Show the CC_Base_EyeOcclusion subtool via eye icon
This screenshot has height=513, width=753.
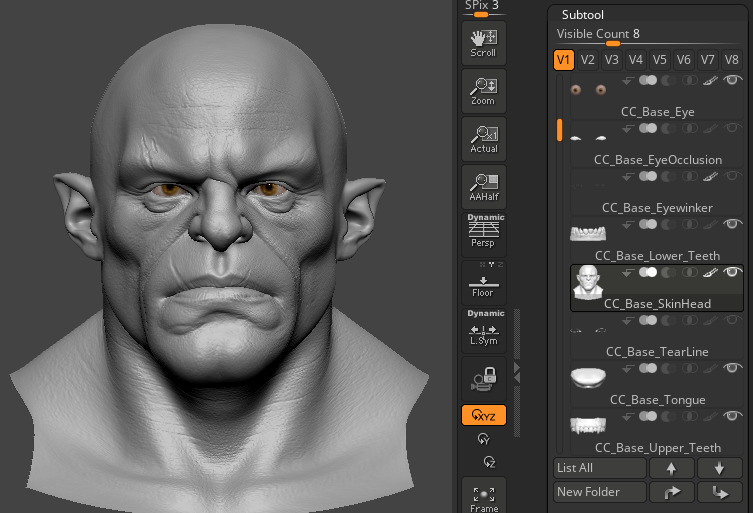pyautogui.click(x=732, y=128)
